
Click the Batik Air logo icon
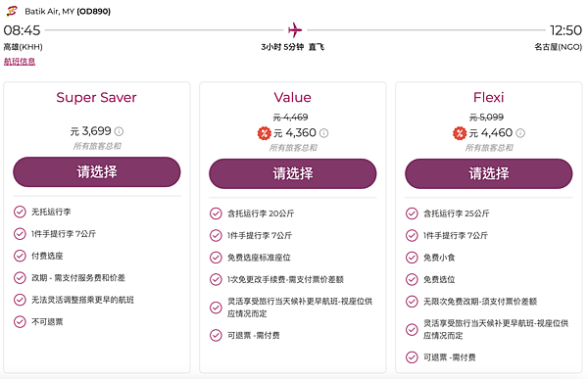pyautogui.click(x=12, y=11)
